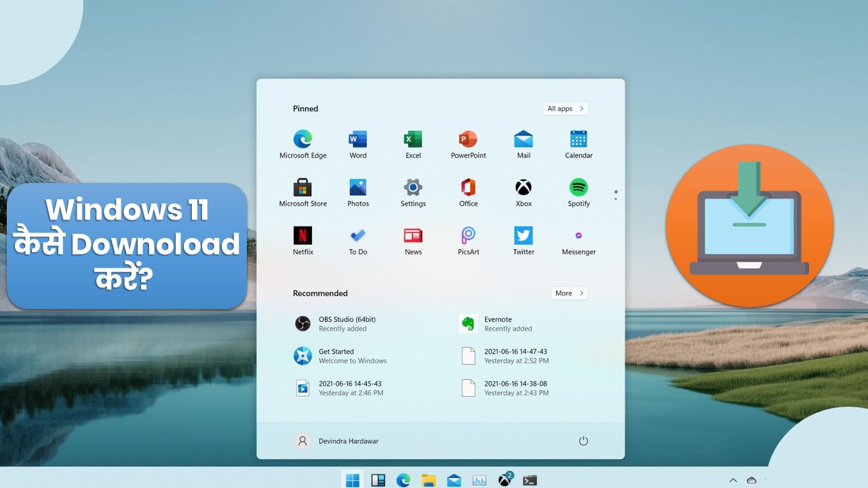Open the Calendar app icon
Viewport: 868px width, 488px height.
click(x=578, y=145)
